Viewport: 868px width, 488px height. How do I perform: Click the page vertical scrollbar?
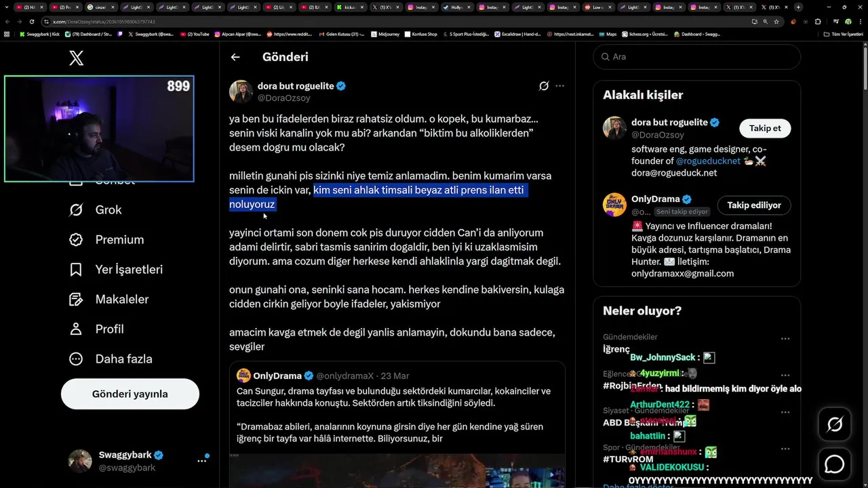[x=865, y=68]
